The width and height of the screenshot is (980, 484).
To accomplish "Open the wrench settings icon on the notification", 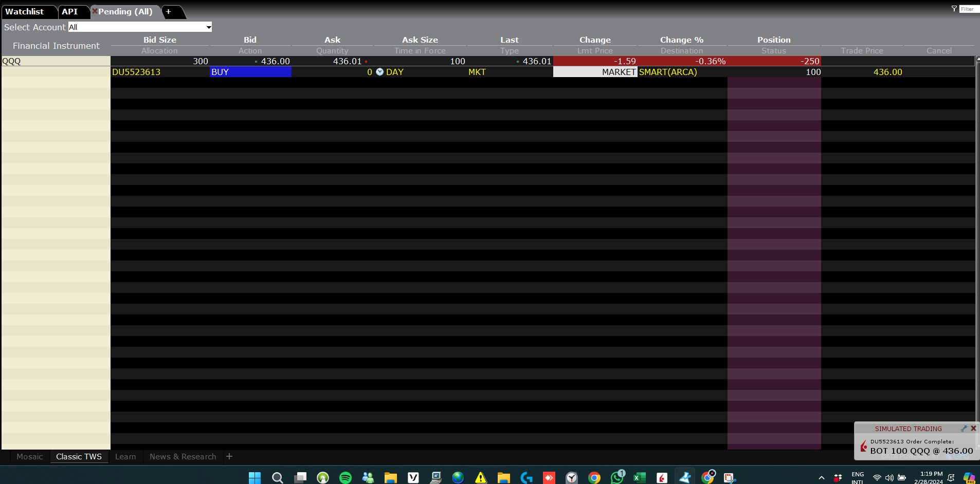I will click(964, 429).
